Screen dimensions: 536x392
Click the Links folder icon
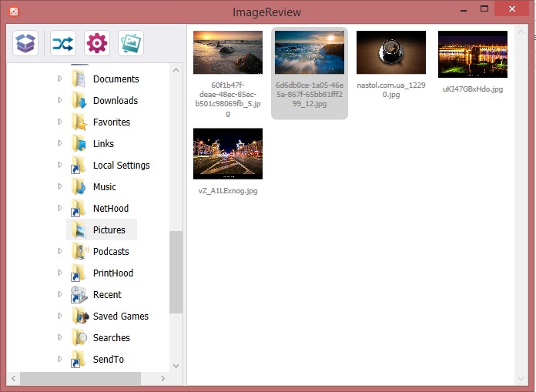click(x=79, y=143)
